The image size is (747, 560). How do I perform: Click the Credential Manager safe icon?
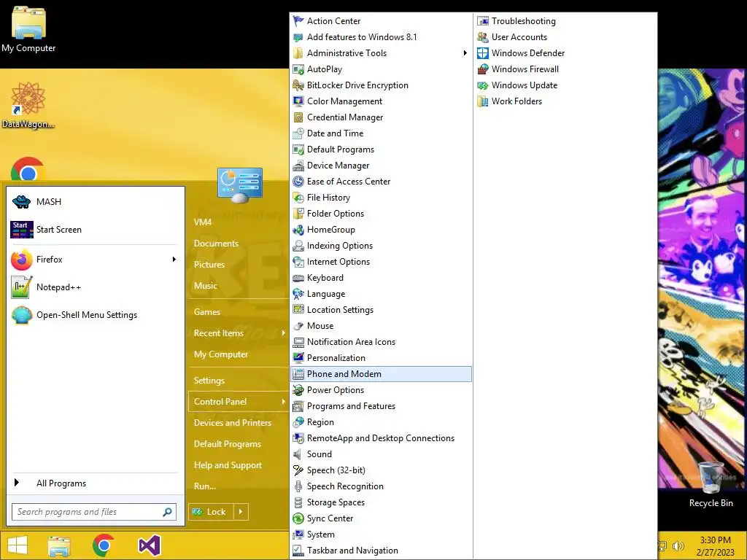(x=298, y=117)
